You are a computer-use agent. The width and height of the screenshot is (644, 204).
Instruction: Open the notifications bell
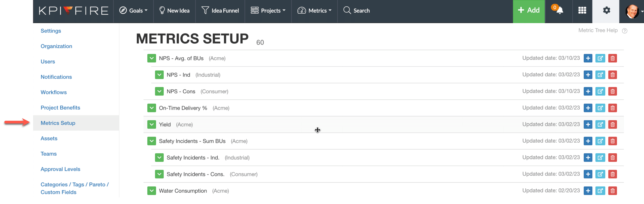tap(559, 11)
